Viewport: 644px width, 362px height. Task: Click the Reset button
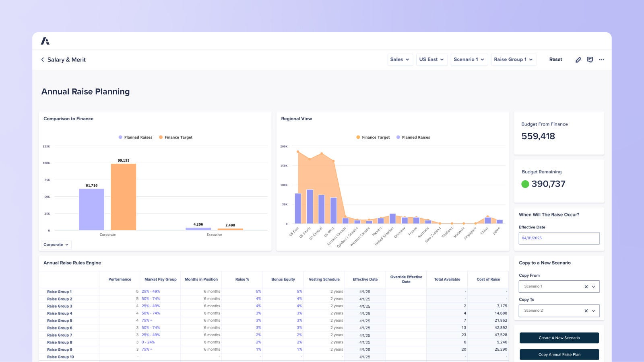(x=555, y=59)
